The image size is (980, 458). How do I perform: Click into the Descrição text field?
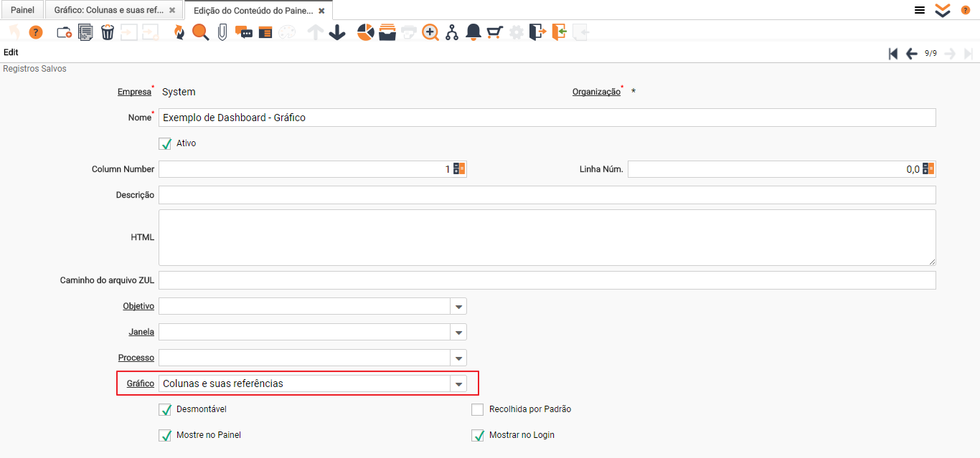click(x=547, y=195)
